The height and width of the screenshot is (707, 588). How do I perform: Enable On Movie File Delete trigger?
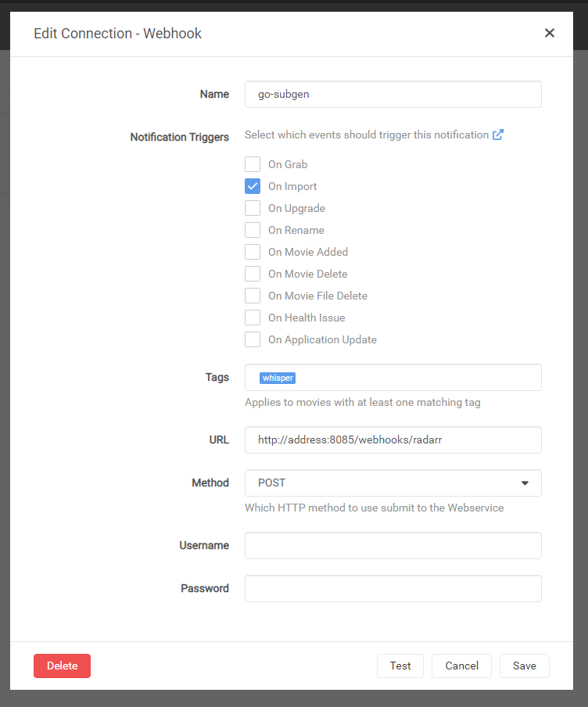point(253,296)
